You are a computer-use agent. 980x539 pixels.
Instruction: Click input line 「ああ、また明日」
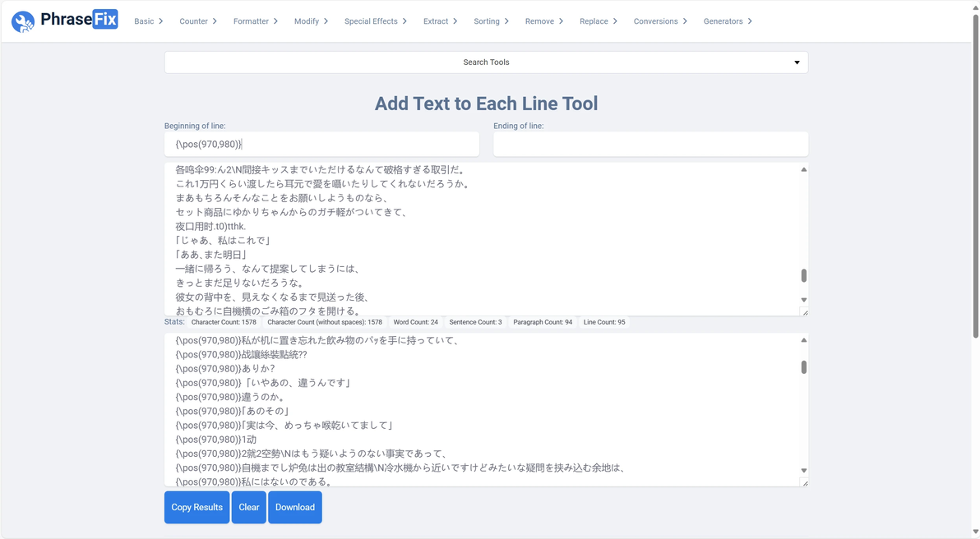pyautogui.click(x=211, y=255)
